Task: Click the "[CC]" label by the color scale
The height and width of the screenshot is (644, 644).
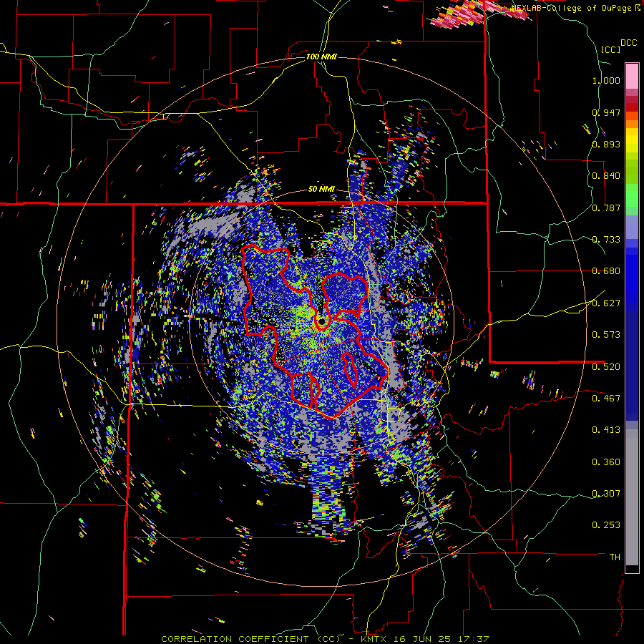Action: click(x=611, y=49)
